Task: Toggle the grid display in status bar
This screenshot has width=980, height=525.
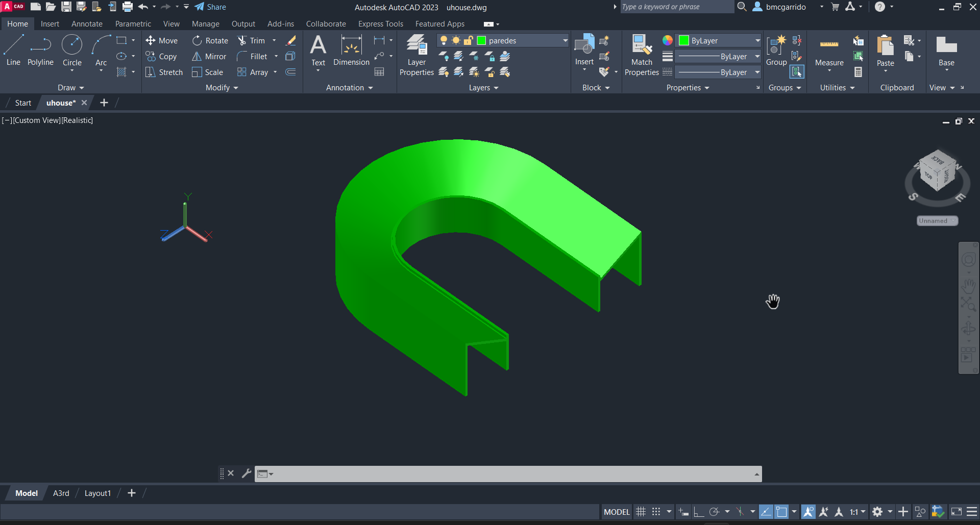Action: point(641,512)
